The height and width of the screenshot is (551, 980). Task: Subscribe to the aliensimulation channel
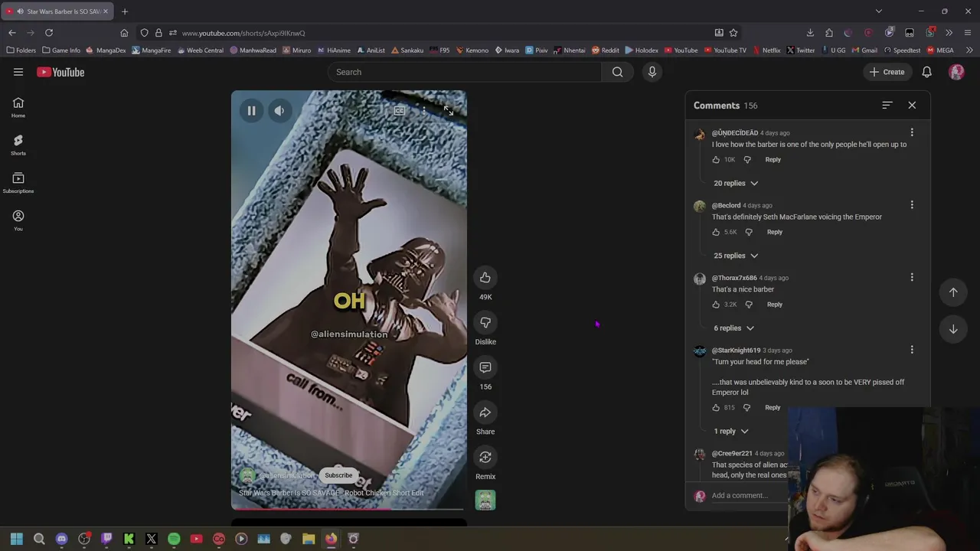(x=338, y=475)
